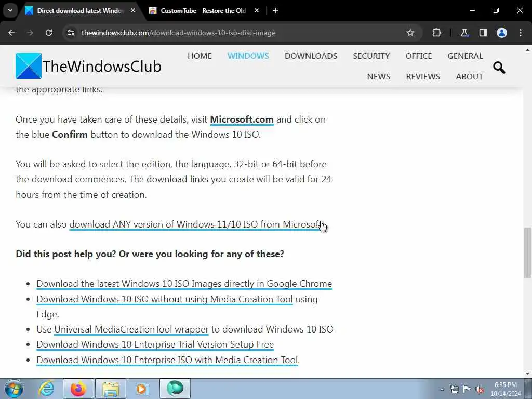
Task: Open the Action Center flag icon
Action: pyautogui.click(x=467, y=389)
